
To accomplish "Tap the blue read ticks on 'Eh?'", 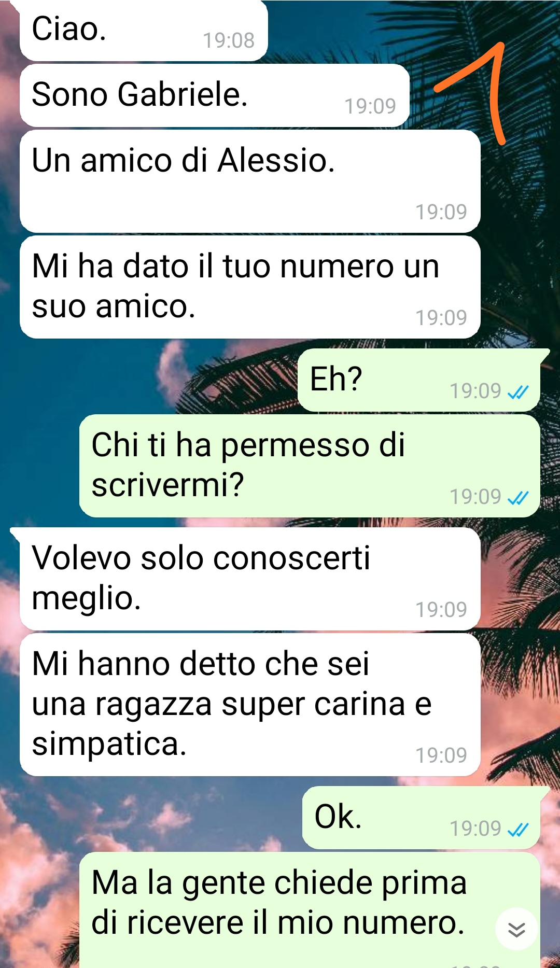I will [x=518, y=392].
